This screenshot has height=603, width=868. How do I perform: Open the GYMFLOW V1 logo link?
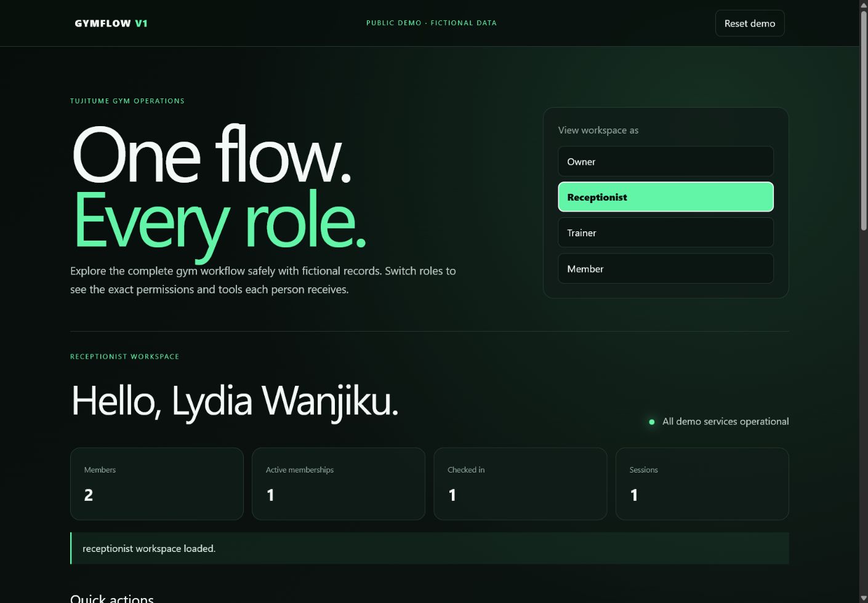click(x=111, y=23)
